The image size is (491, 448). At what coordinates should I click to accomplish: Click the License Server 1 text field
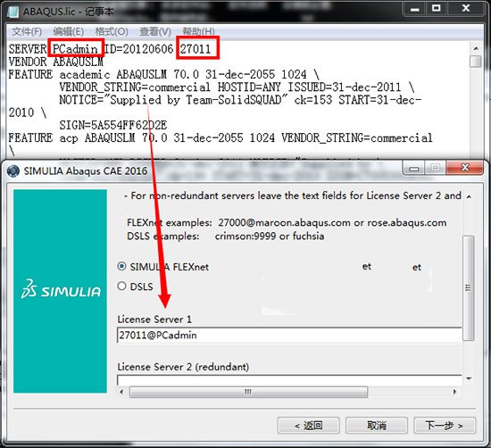[x=289, y=335]
